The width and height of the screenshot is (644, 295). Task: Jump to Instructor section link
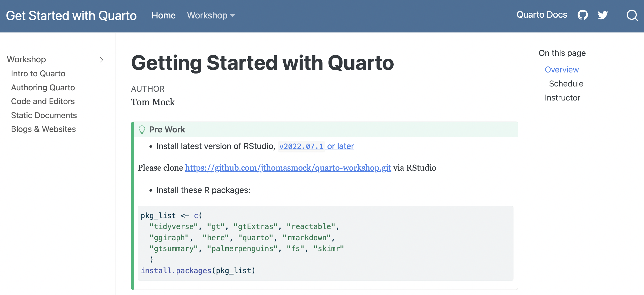coord(562,98)
